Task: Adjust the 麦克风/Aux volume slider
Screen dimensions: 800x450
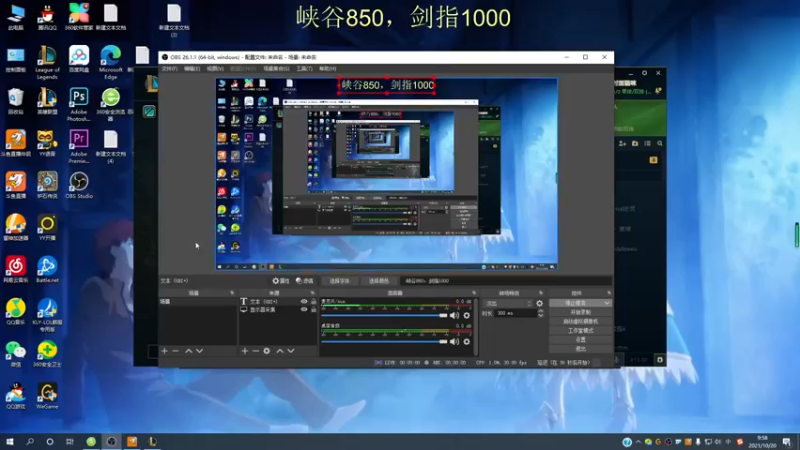Action: (x=384, y=315)
